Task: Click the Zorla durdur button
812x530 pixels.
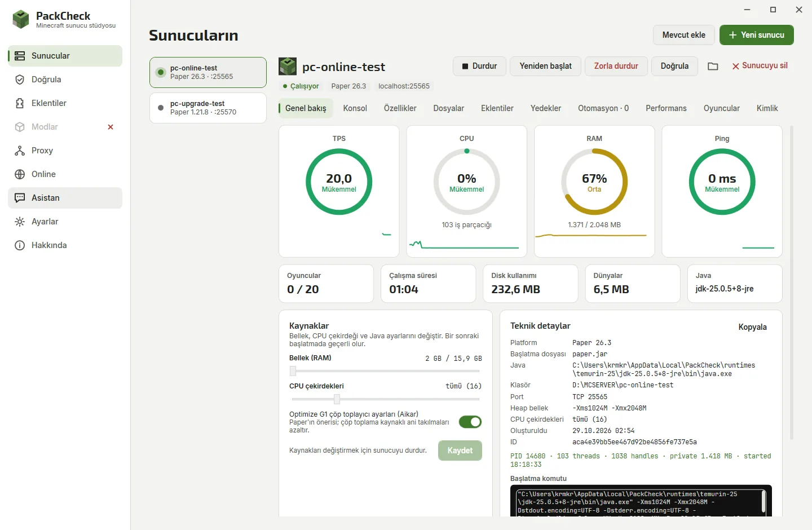Action: (616, 66)
